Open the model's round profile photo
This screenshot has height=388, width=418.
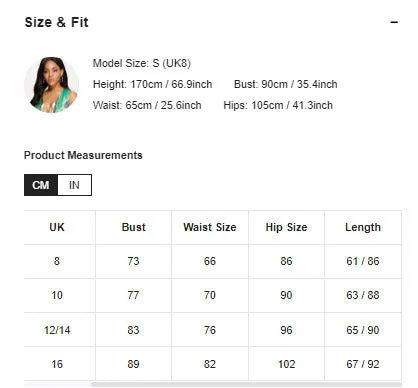52,85
